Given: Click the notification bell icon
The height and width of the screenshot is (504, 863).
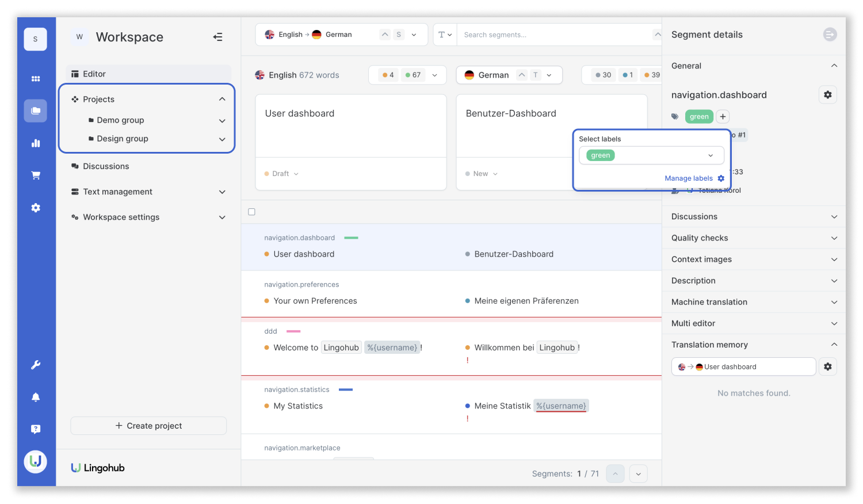Looking at the screenshot, I should [36, 397].
